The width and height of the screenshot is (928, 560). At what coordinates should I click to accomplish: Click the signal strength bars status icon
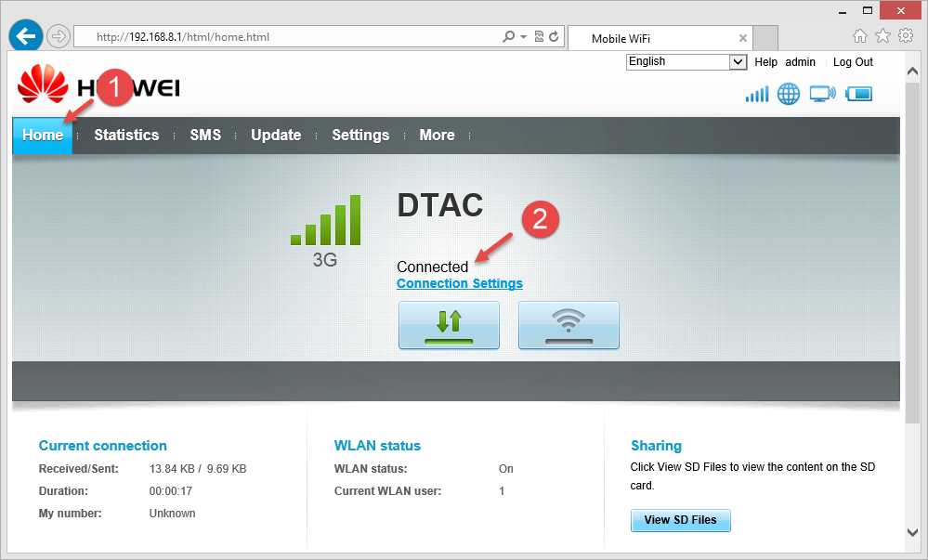(x=757, y=94)
